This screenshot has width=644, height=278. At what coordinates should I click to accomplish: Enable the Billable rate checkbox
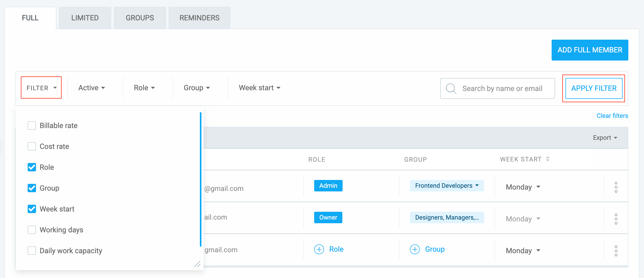[32, 125]
